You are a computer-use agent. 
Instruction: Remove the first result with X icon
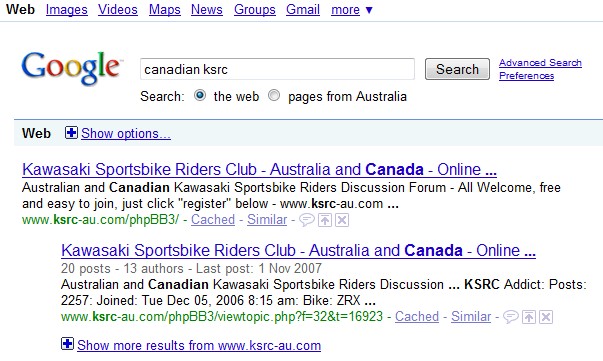(342, 220)
